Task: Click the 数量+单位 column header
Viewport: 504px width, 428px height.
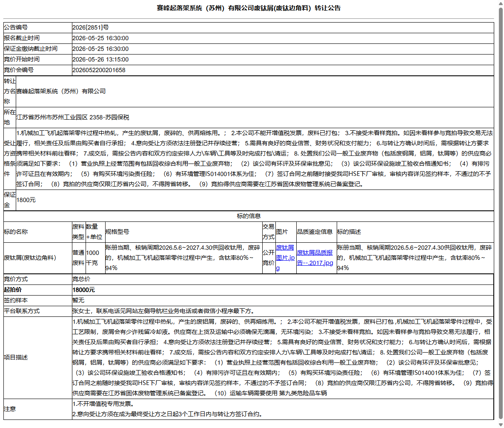Action: 95,232
